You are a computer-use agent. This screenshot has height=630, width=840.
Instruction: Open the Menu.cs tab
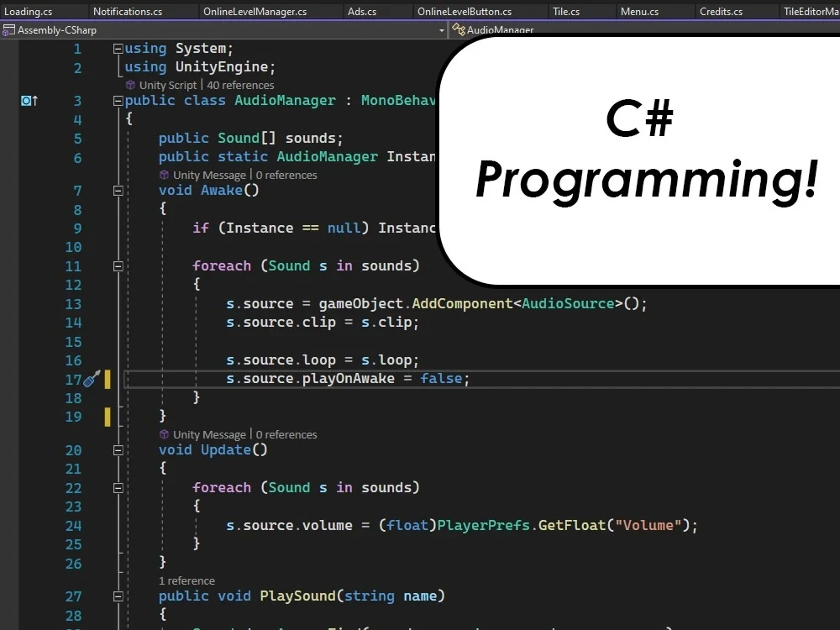tap(639, 11)
